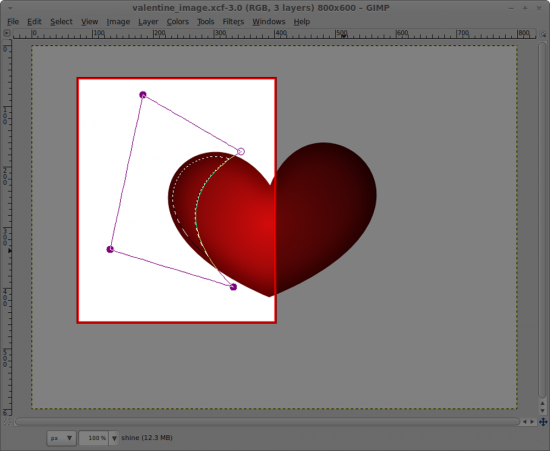The image size is (550, 451).
Task: Open the px unit dropdown
Action: [61, 438]
